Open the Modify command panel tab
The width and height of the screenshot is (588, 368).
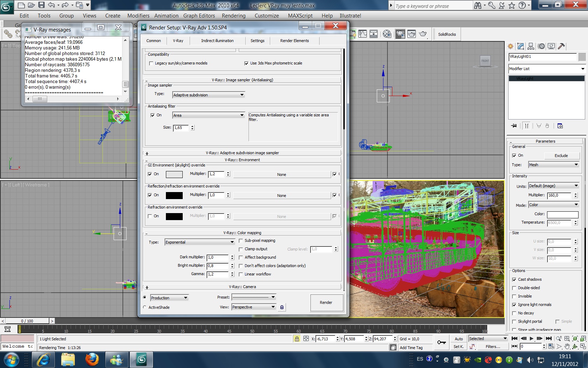[521, 46]
